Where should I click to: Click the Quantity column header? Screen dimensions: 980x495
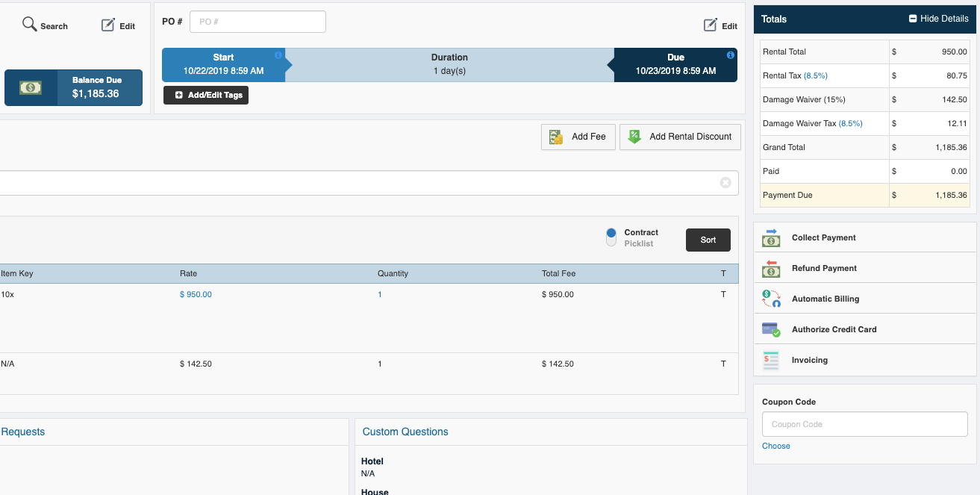coord(393,273)
